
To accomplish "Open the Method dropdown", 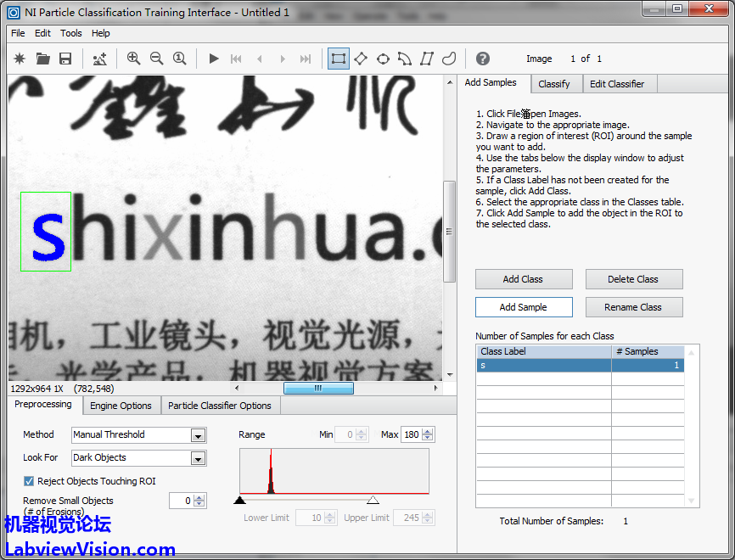I will tap(198, 435).
